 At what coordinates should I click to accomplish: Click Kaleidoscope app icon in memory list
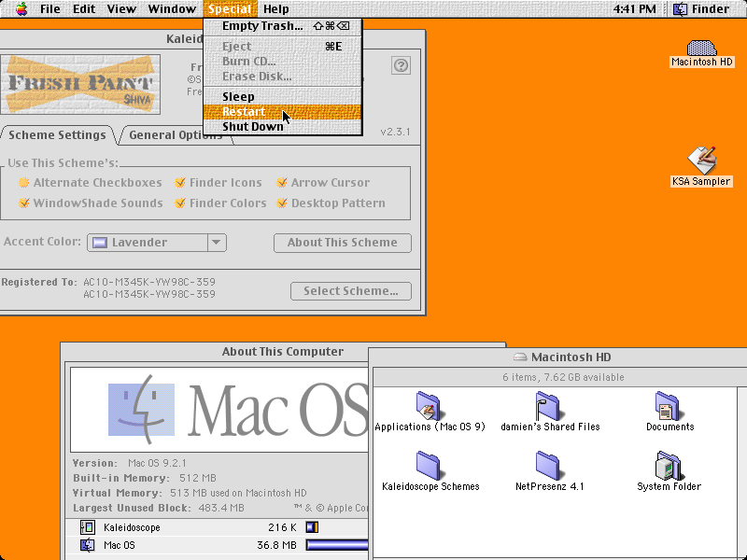88,527
